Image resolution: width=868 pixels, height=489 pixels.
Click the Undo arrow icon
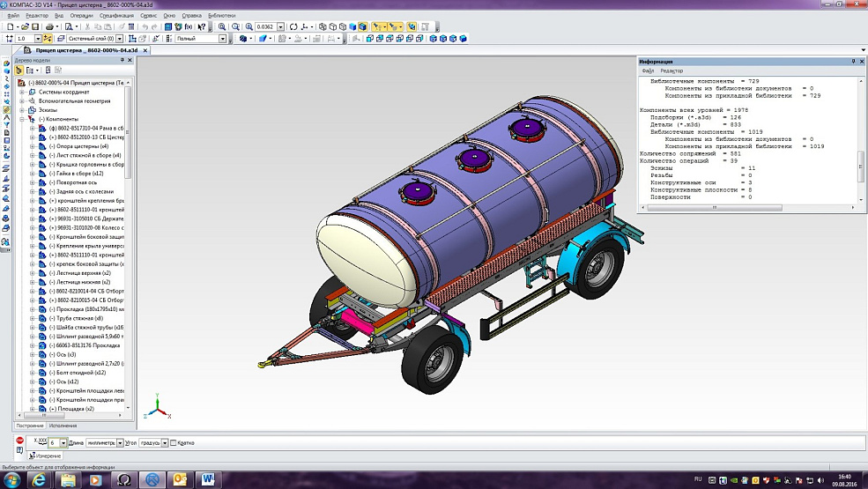coord(145,27)
